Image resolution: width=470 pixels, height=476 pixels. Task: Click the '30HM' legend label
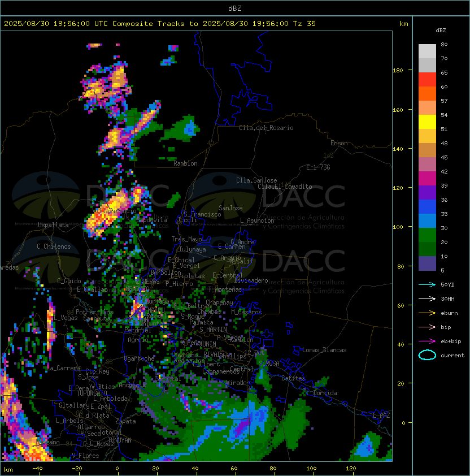[x=447, y=298]
